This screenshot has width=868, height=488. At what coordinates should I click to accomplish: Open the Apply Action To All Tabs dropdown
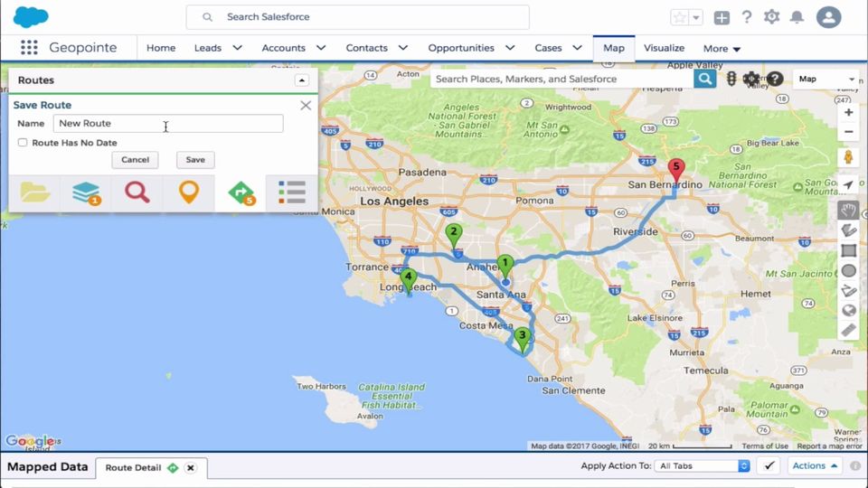tap(702, 466)
